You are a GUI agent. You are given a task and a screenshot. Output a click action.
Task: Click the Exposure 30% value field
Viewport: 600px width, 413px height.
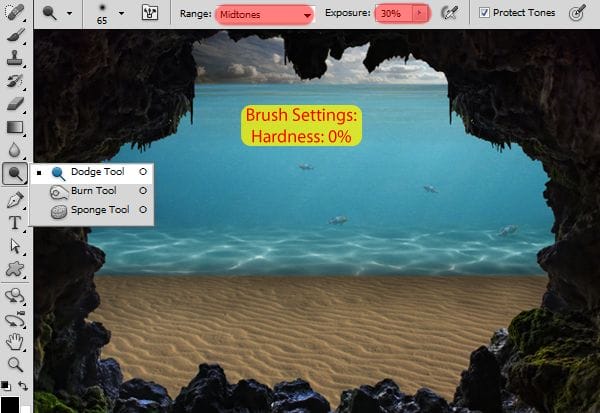tap(394, 14)
